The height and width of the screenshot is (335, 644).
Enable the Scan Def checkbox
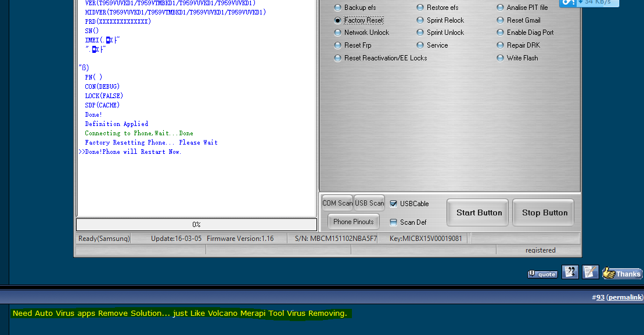point(394,222)
